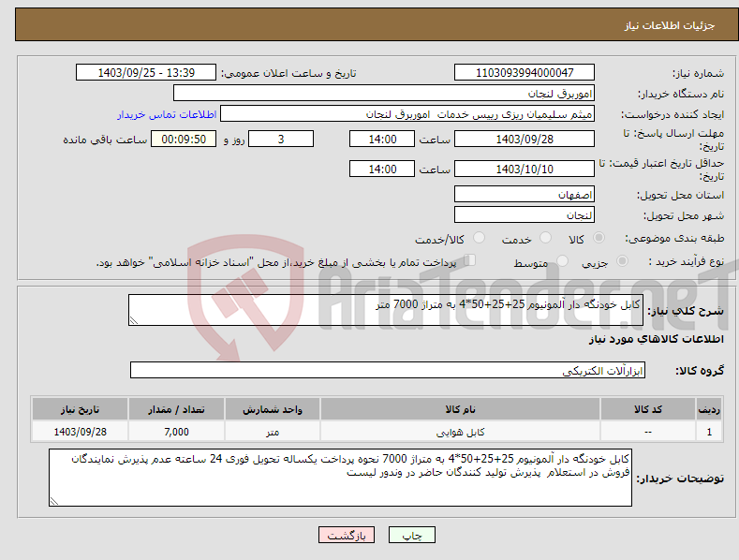Click the کد کالا column header

[x=648, y=409]
